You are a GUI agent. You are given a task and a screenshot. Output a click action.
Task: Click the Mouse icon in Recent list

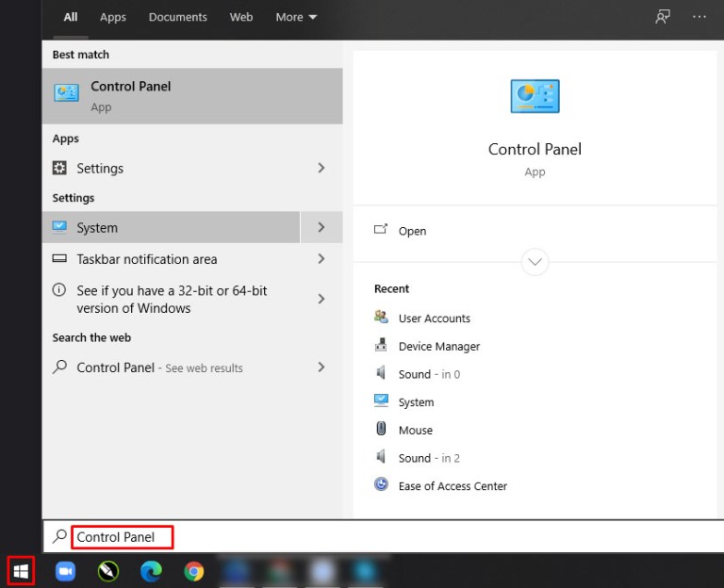coord(381,429)
